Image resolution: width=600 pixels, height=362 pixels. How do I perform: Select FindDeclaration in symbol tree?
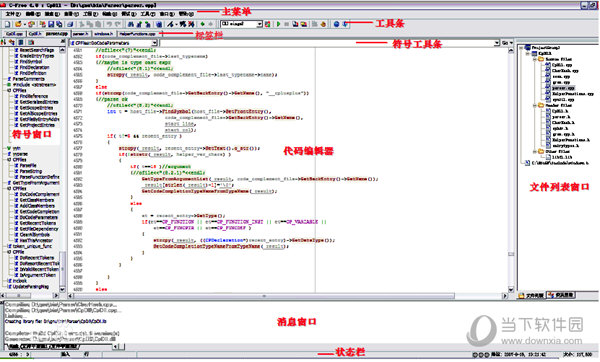point(34,67)
